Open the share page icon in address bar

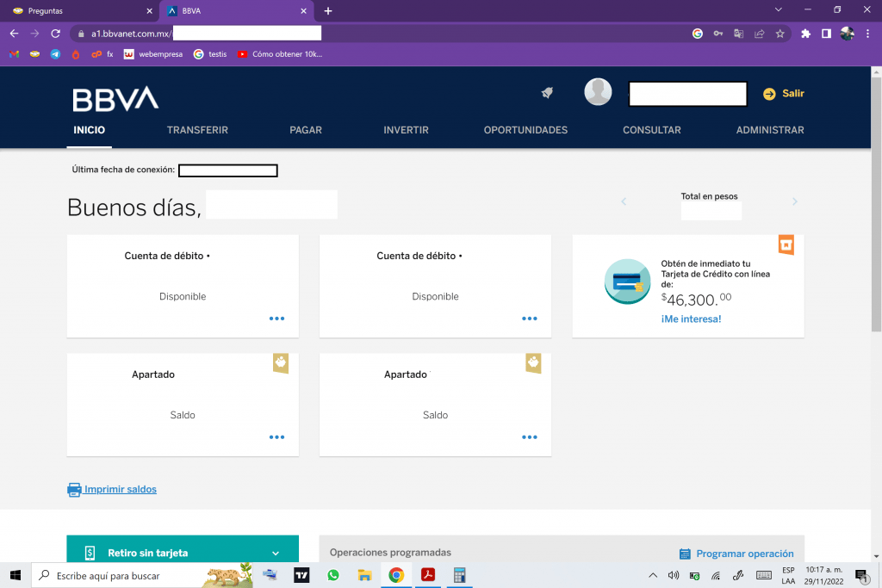pos(760,34)
